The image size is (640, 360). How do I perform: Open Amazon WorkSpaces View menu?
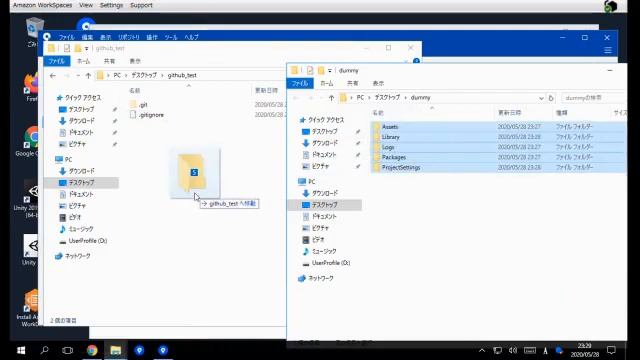tap(86, 5)
